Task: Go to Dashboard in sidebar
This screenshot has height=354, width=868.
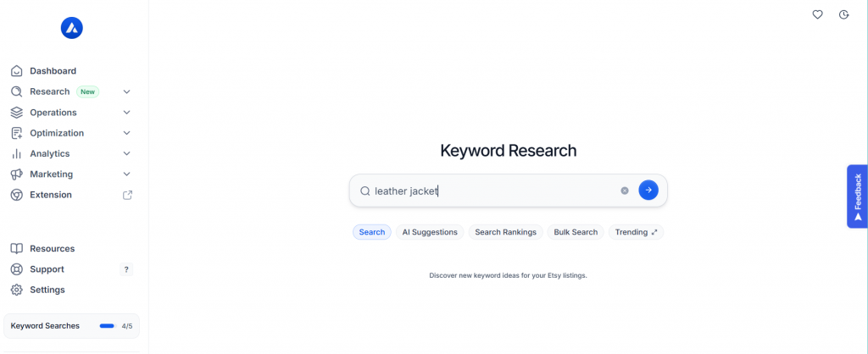Action: [x=53, y=71]
